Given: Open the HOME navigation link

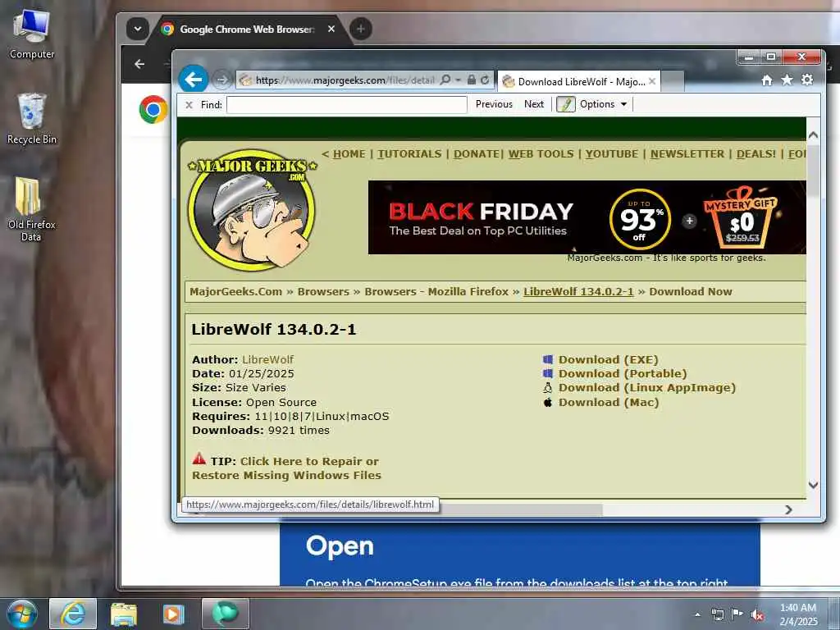Looking at the screenshot, I should 349,153.
